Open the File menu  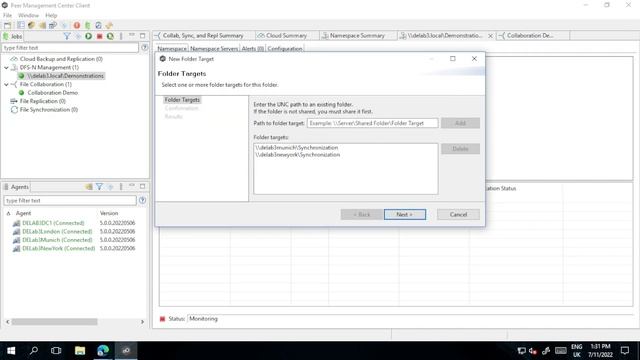7,16
